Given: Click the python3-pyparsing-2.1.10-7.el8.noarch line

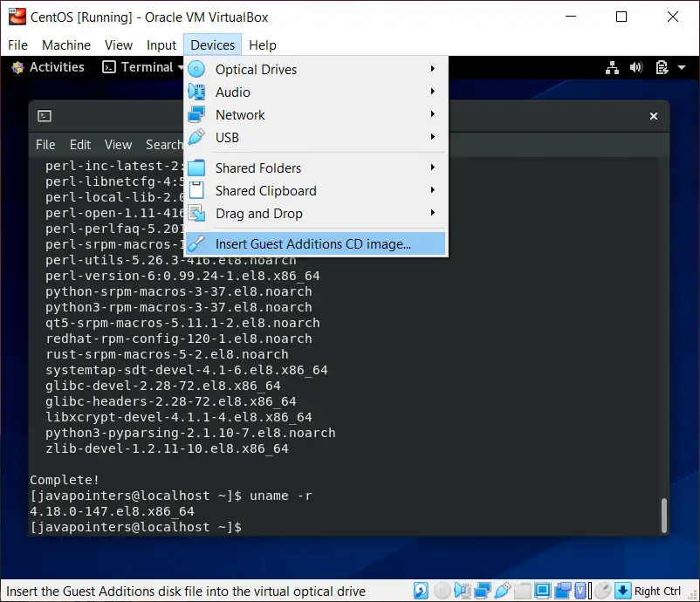Looking at the screenshot, I should coord(190,433).
